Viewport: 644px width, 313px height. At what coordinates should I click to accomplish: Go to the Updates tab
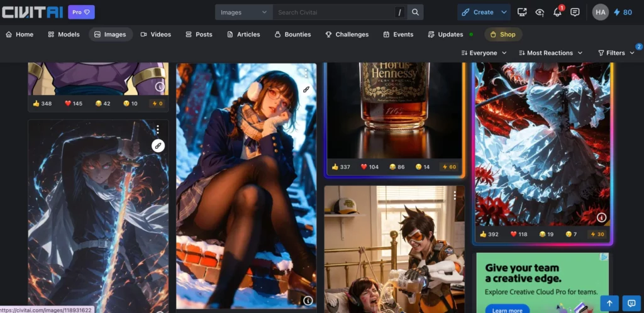446,35
